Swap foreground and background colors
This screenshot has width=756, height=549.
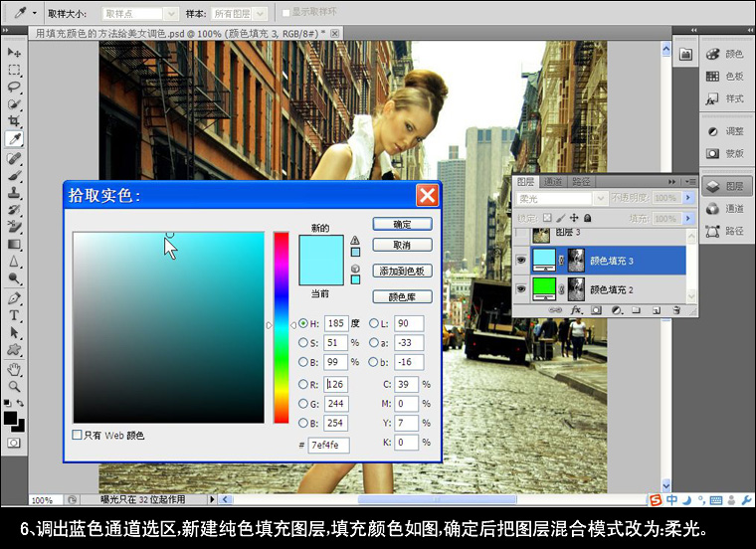tap(20, 403)
